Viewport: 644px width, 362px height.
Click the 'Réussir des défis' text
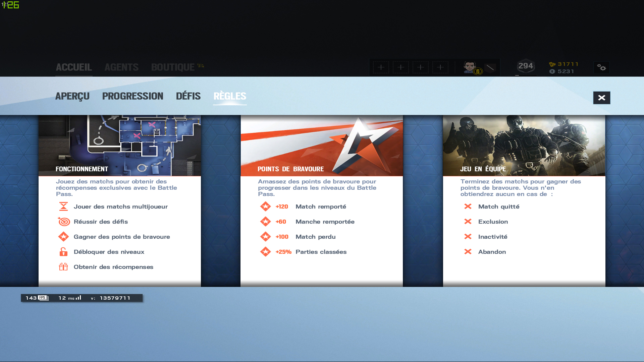point(101,222)
